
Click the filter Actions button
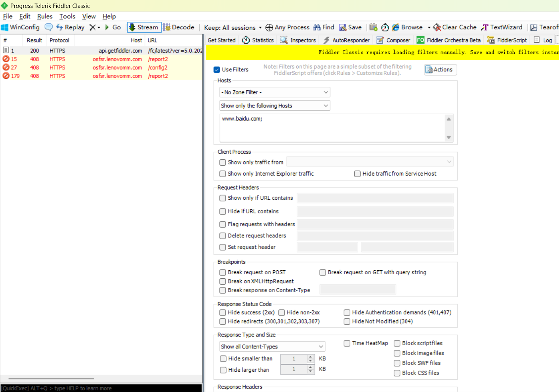click(x=441, y=70)
